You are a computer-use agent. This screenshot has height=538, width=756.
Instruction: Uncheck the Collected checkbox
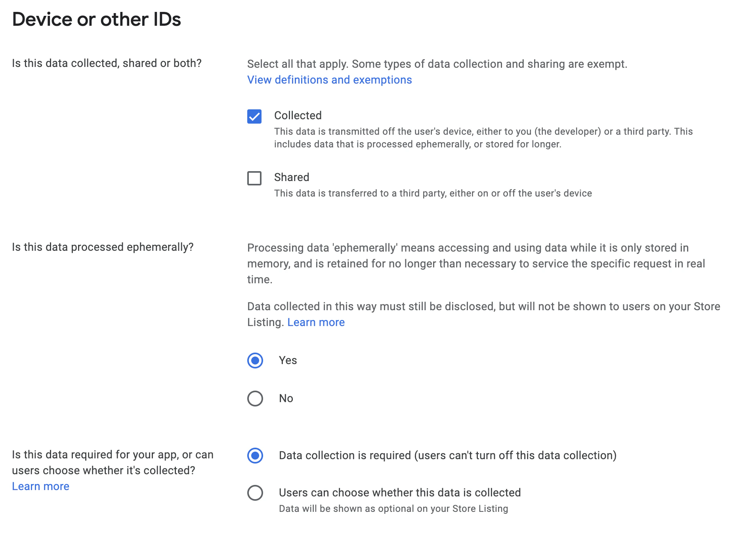(x=254, y=116)
